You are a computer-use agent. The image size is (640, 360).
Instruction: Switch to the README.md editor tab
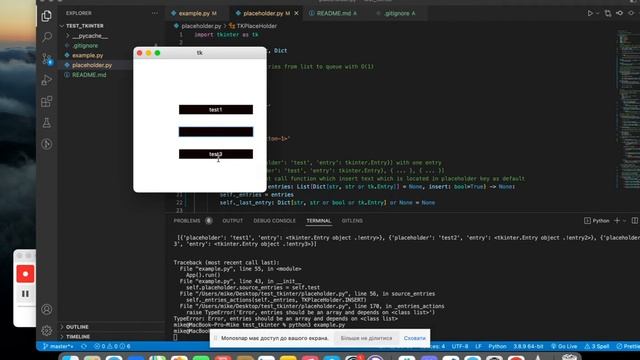click(x=333, y=13)
